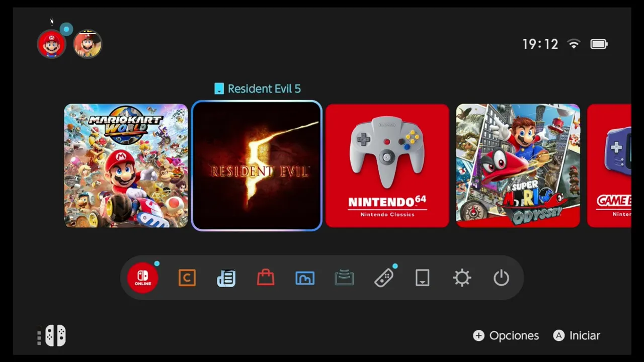Select the Resident Evil 5 game tile
644x362 pixels.
257,166
